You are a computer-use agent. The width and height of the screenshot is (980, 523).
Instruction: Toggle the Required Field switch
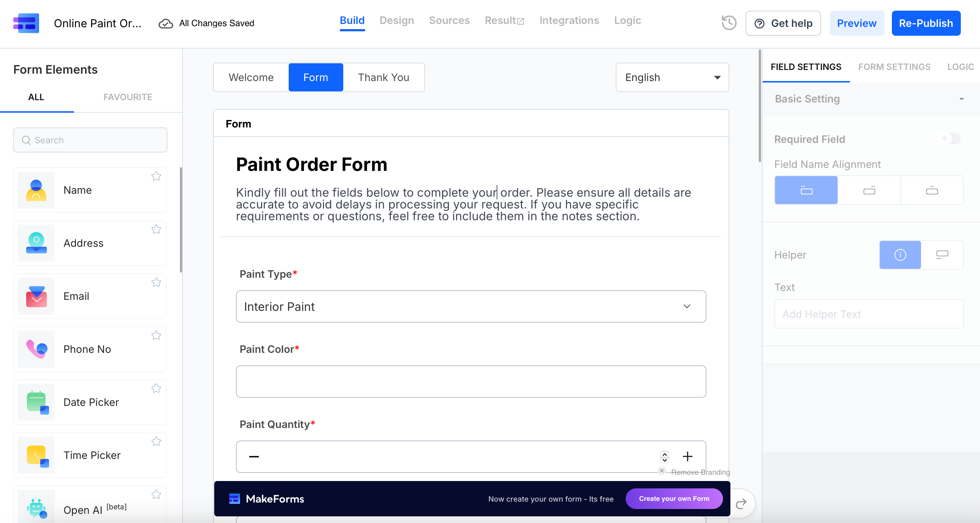(x=951, y=139)
